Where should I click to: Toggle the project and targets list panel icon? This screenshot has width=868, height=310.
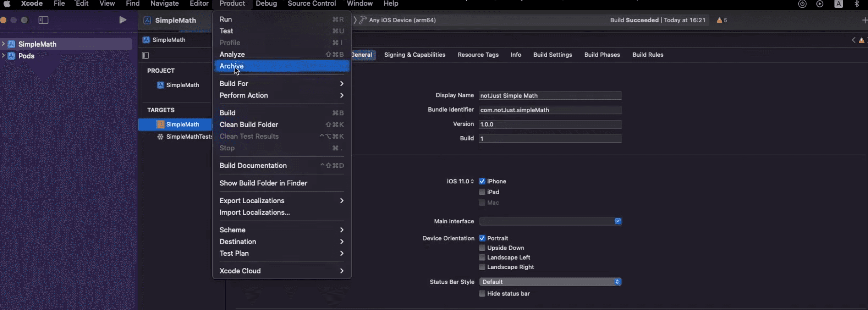[145, 55]
